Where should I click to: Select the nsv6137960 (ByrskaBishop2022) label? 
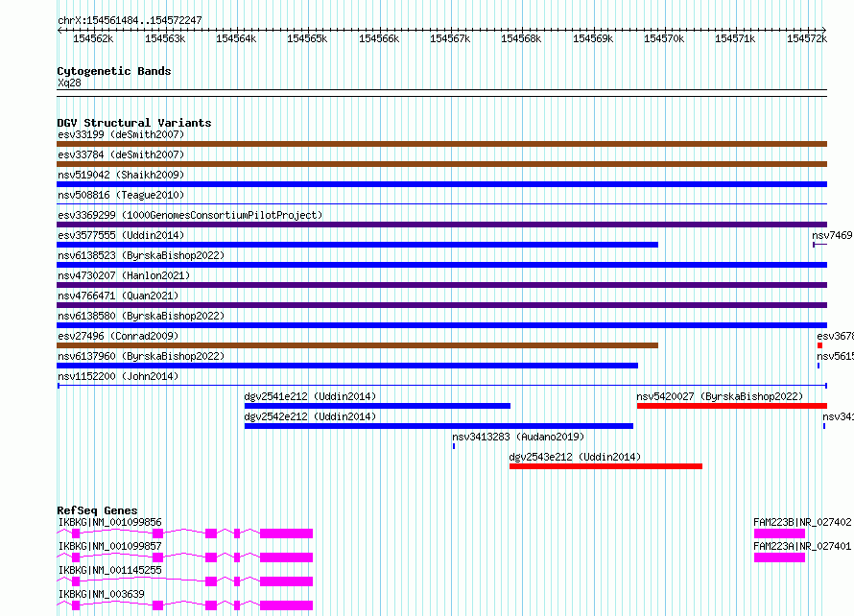click(141, 356)
